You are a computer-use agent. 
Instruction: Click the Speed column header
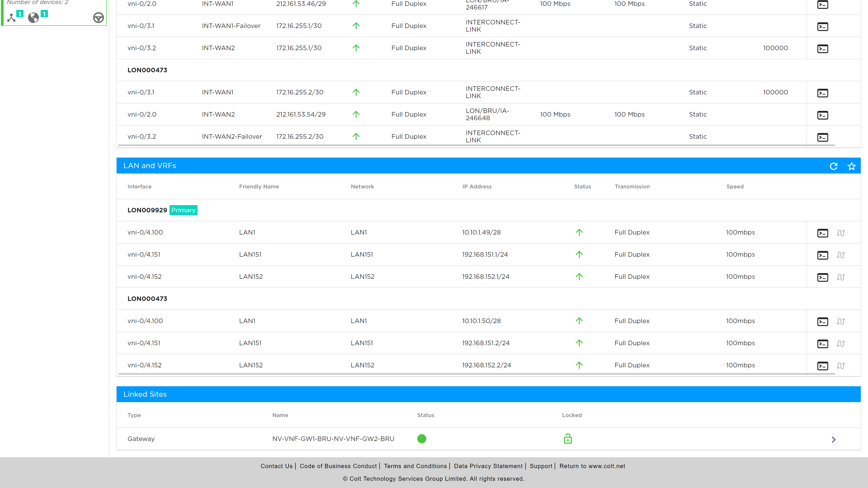[x=735, y=187]
